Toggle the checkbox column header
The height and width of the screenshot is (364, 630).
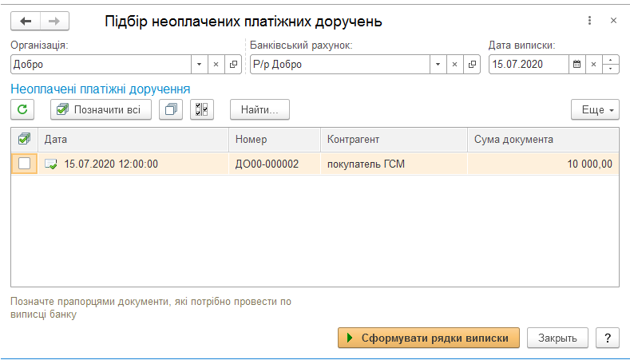click(24, 140)
